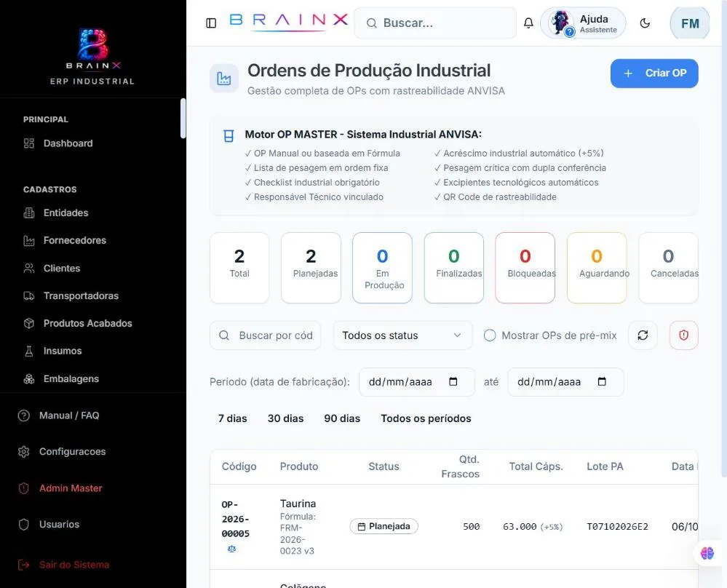Screen dimensions: 727x588
Task: Click the start date field
Action: [x=417, y=381]
